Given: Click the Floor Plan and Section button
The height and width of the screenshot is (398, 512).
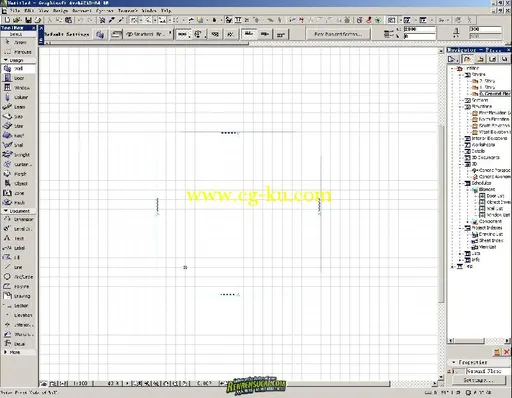Looking at the screenshot, I should (338, 34).
